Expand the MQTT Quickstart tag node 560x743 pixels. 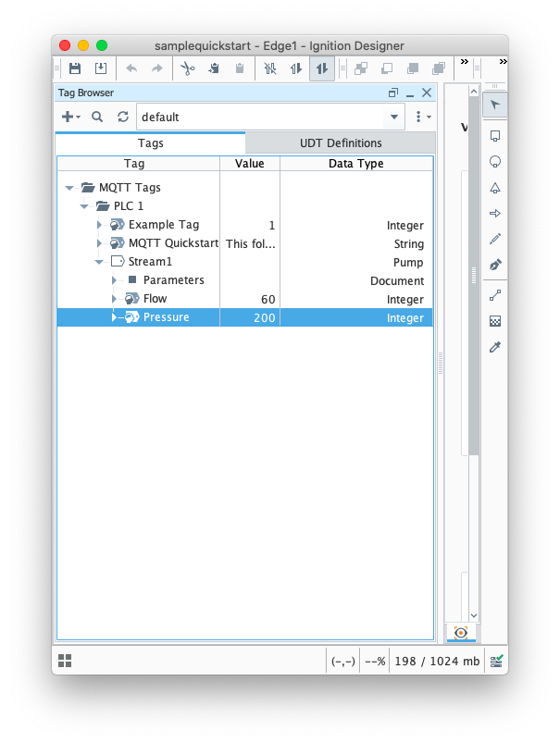pos(99,243)
